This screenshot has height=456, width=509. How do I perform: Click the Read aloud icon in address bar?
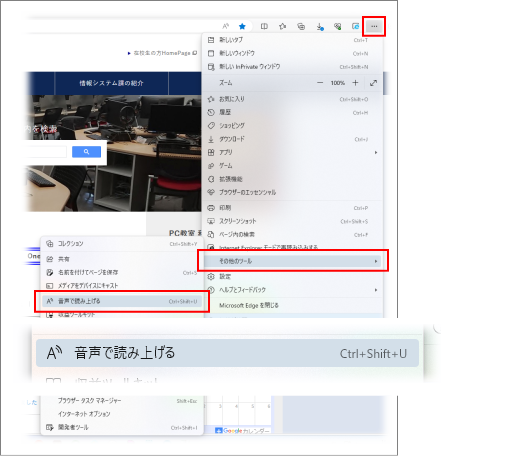pyautogui.click(x=226, y=26)
